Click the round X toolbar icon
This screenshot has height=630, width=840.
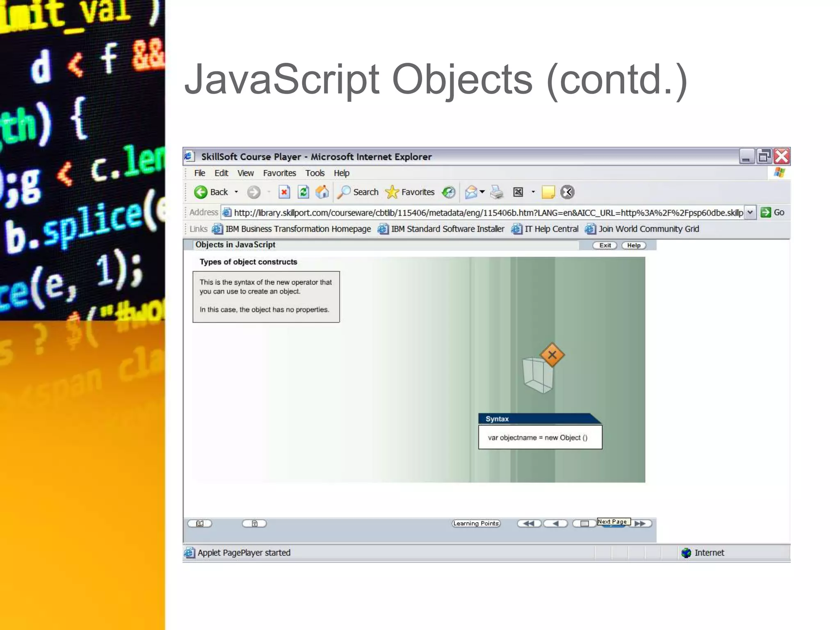567,192
